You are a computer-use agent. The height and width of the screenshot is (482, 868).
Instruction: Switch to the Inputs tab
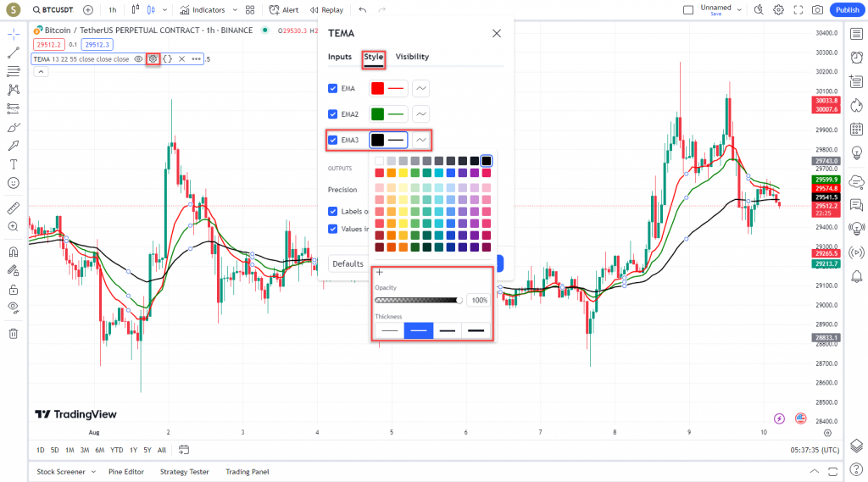pyautogui.click(x=340, y=57)
